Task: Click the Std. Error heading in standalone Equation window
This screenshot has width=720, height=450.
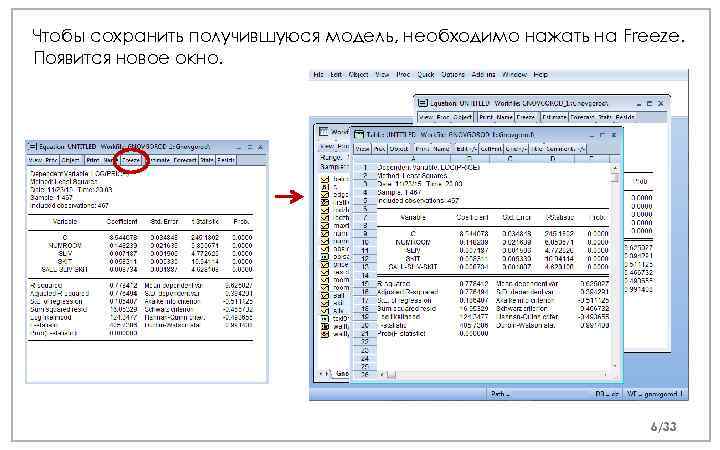Action: pyautogui.click(x=164, y=221)
